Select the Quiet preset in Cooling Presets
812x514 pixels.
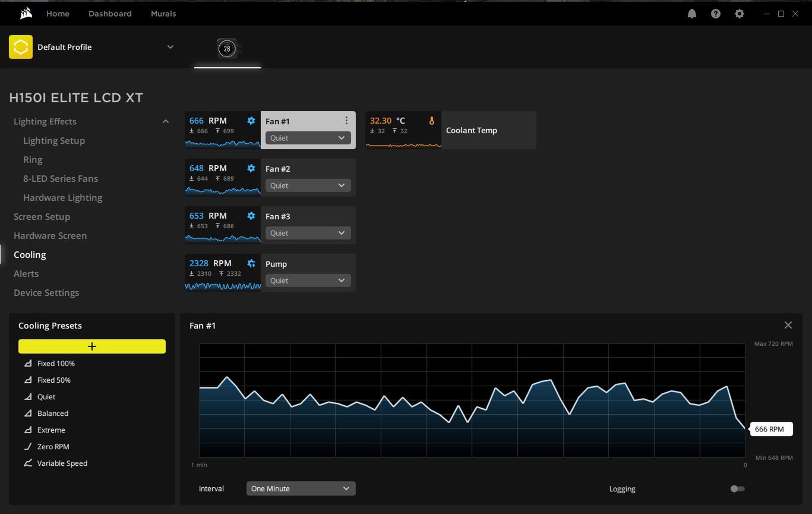46,396
